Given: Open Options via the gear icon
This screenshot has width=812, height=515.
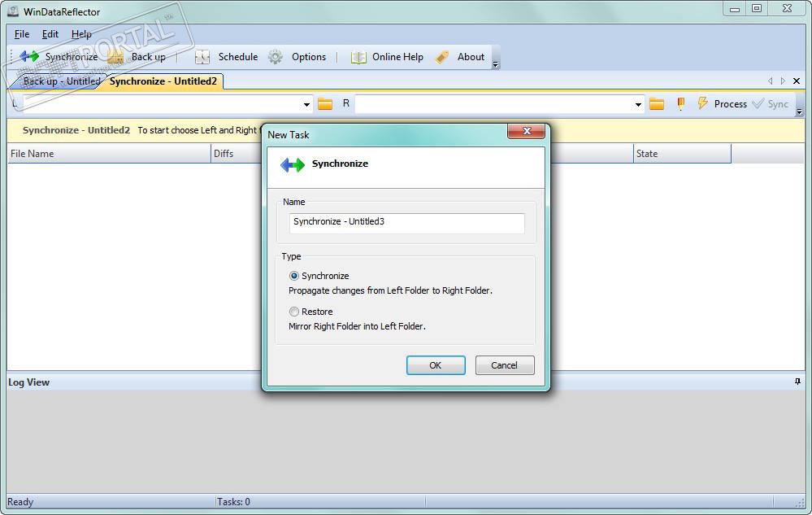Looking at the screenshot, I should (276, 57).
